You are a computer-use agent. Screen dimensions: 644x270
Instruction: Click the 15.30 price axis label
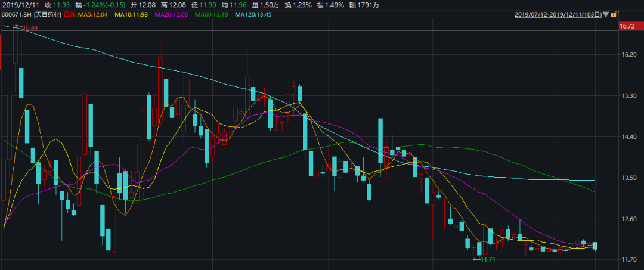coord(629,96)
